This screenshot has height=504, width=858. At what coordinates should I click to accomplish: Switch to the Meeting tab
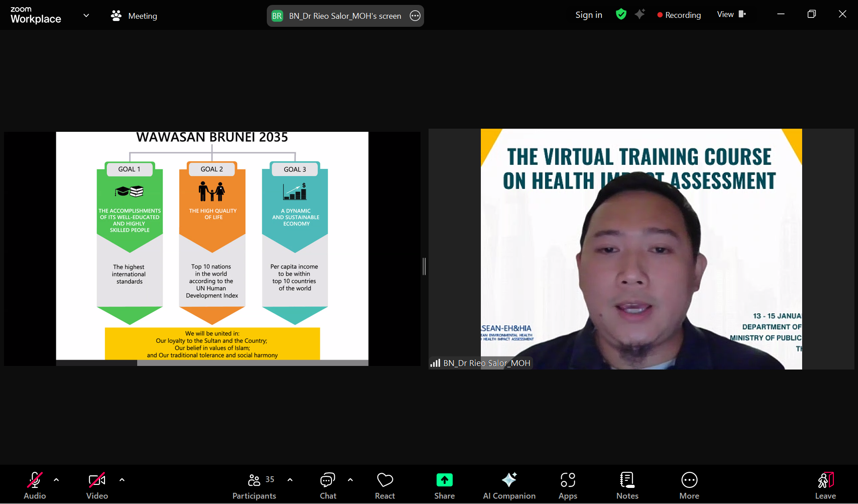pos(134,16)
